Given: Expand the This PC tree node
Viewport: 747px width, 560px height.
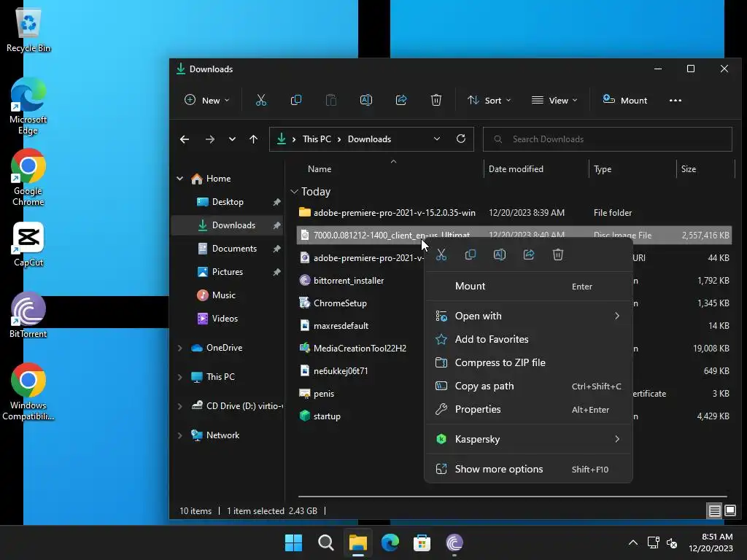Looking at the screenshot, I should 179,377.
